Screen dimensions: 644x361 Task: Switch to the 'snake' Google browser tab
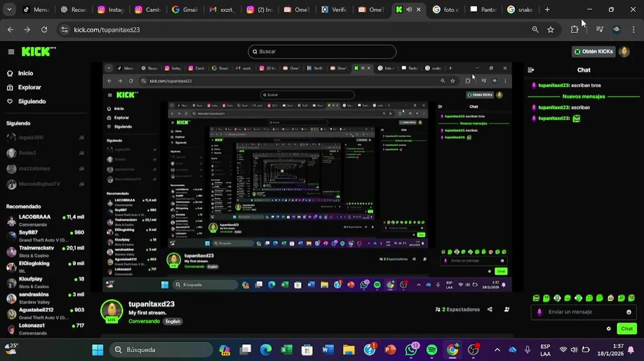[x=520, y=10]
